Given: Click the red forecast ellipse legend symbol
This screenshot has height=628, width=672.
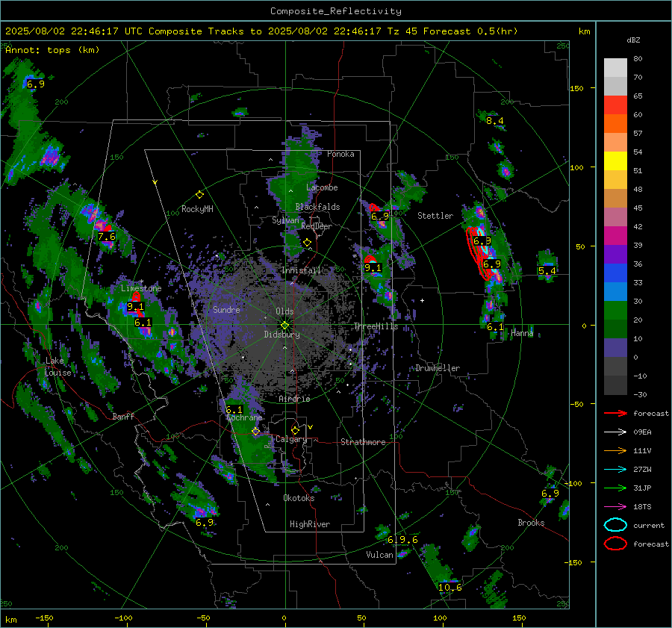Looking at the screenshot, I should click(615, 544).
